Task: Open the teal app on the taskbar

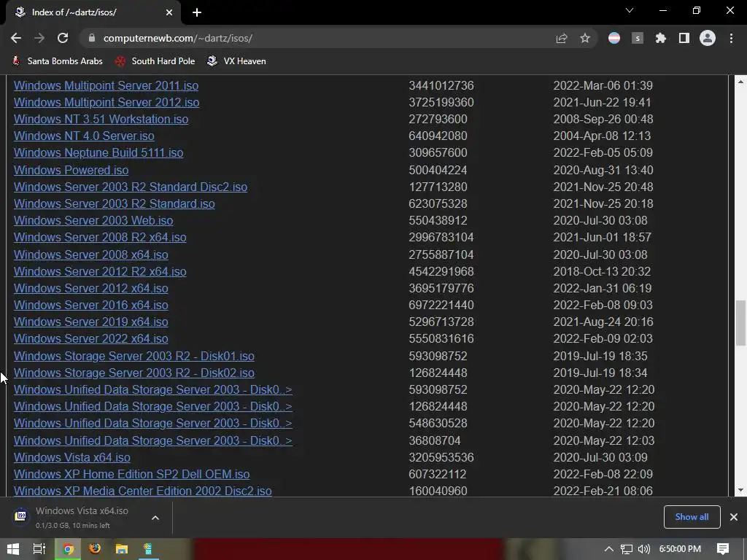Action: coord(148,549)
